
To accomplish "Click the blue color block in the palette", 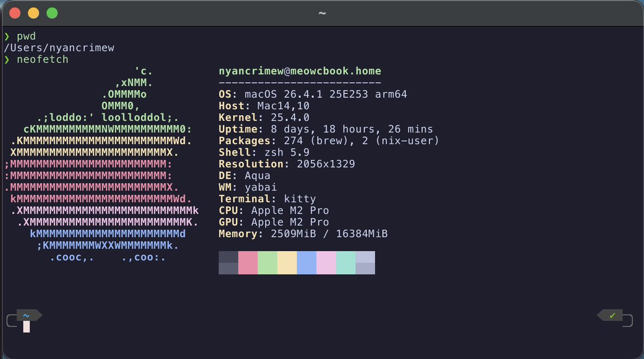I will click(306, 262).
